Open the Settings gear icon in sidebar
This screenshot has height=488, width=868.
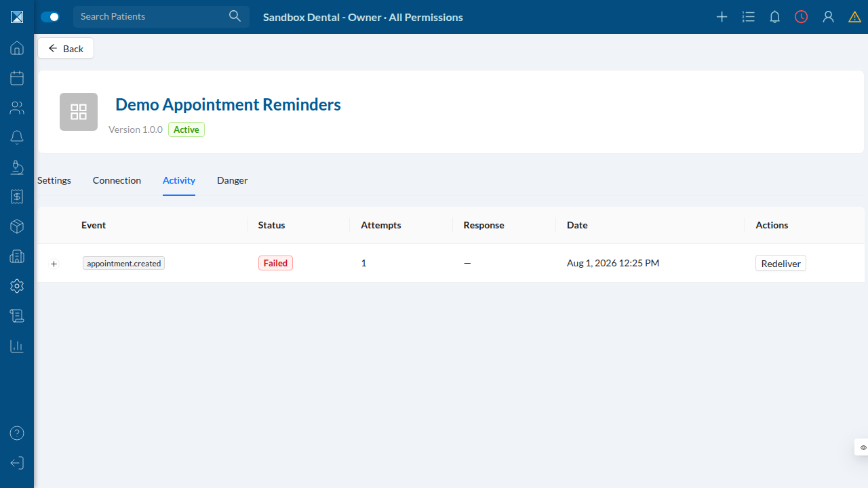point(17,286)
